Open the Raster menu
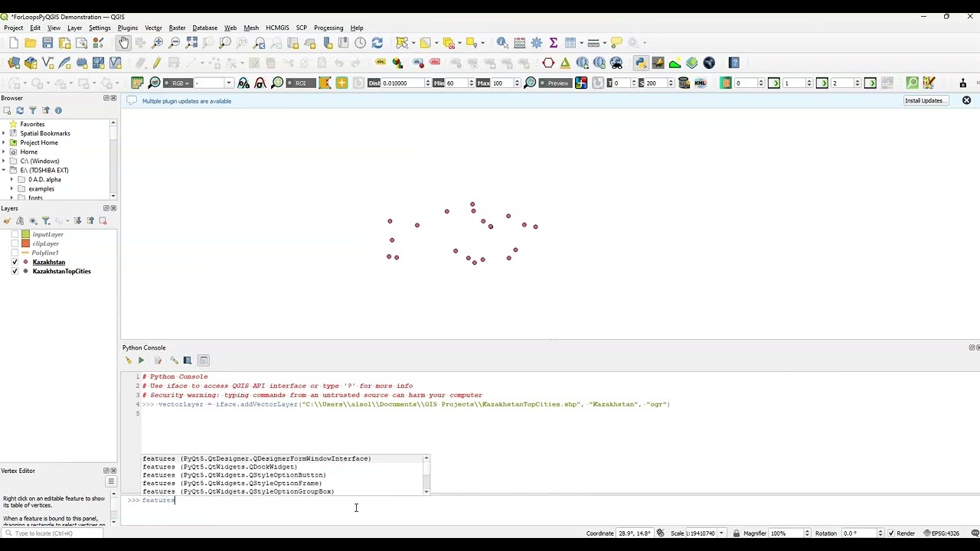980x551 pixels. (177, 28)
